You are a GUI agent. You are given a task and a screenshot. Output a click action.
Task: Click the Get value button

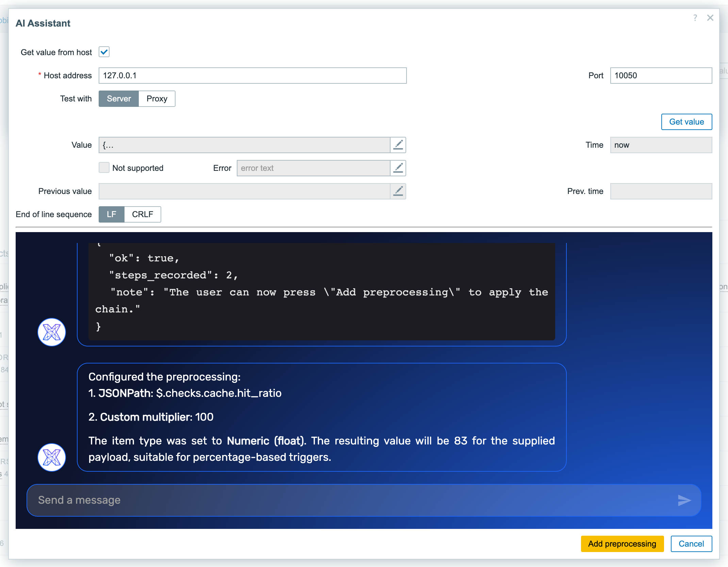[x=686, y=122]
